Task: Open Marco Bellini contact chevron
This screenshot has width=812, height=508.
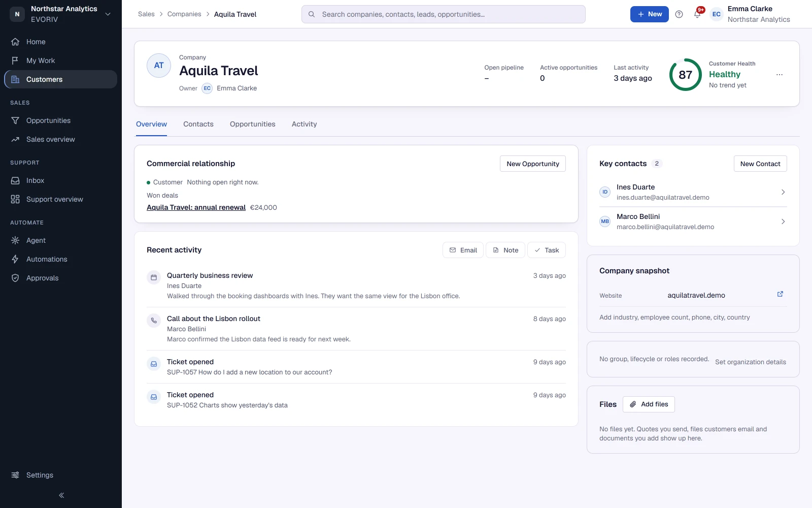Action: coord(783,221)
